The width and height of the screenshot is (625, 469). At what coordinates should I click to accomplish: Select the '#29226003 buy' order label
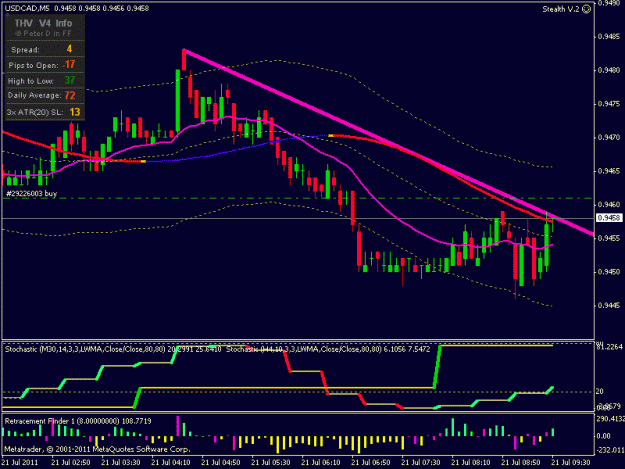tap(32, 194)
